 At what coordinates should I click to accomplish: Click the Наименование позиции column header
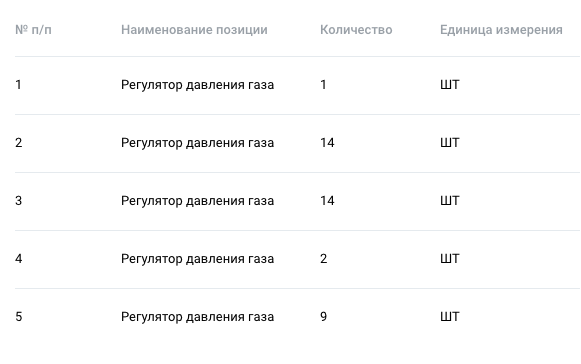(194, 30)
